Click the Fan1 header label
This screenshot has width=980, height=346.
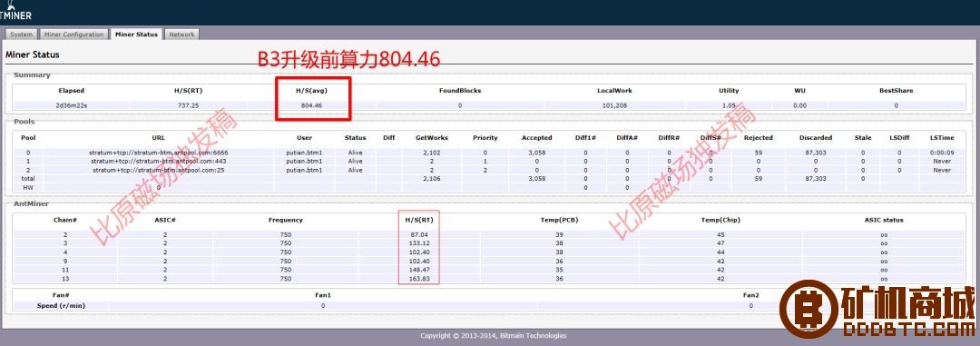(323, 295)
